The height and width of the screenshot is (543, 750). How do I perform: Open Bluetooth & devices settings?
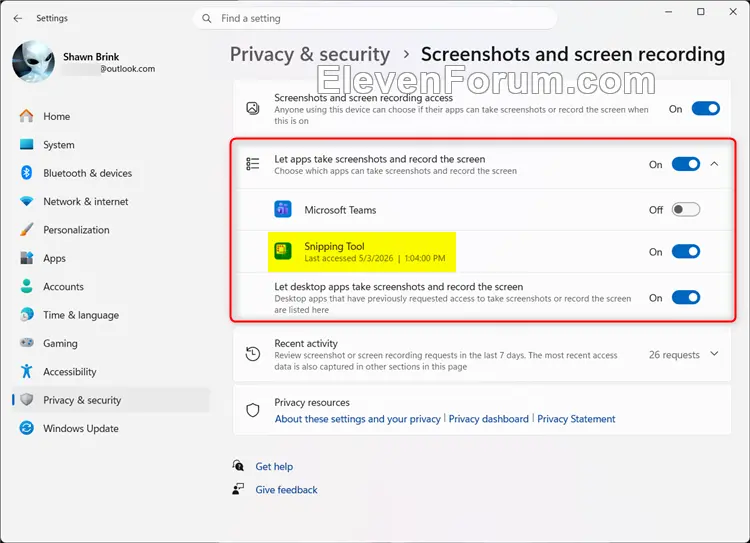coord(111,173)
